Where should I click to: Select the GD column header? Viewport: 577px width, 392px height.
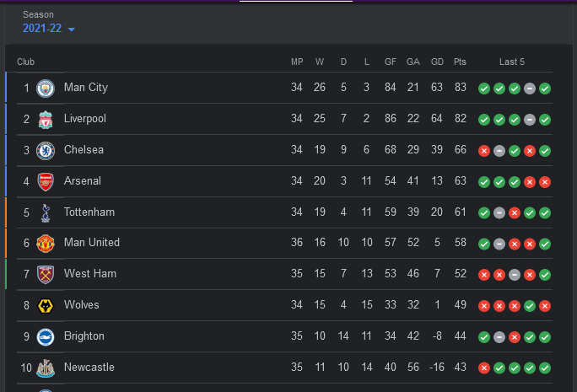point(437,62)
